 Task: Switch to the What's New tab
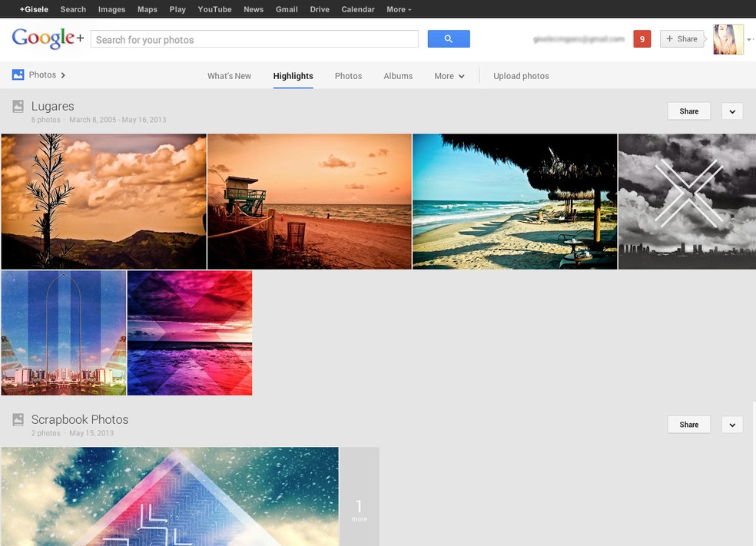coord(229,75)
